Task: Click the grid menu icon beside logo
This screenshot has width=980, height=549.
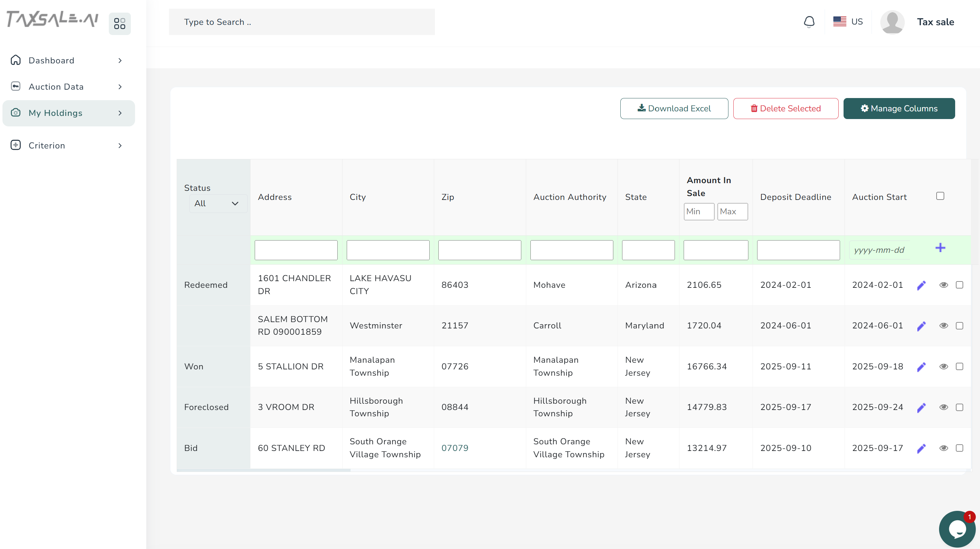Action: [119, 23]
